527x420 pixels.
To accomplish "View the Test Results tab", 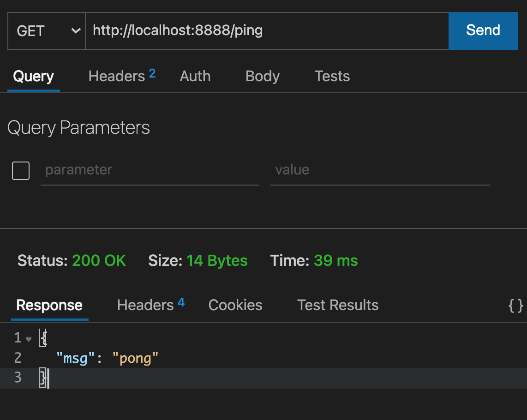I will 338,305.
